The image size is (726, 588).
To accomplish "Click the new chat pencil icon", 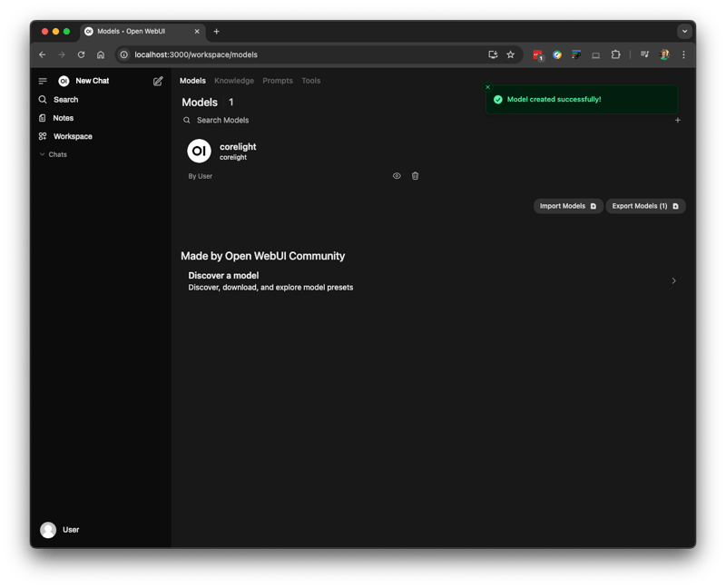I will click(x=158, y=81).
